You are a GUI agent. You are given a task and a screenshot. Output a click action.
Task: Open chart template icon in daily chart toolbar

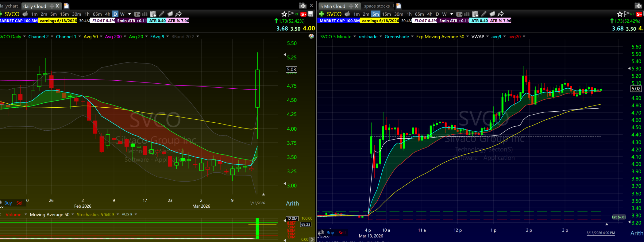coord(170,14)
